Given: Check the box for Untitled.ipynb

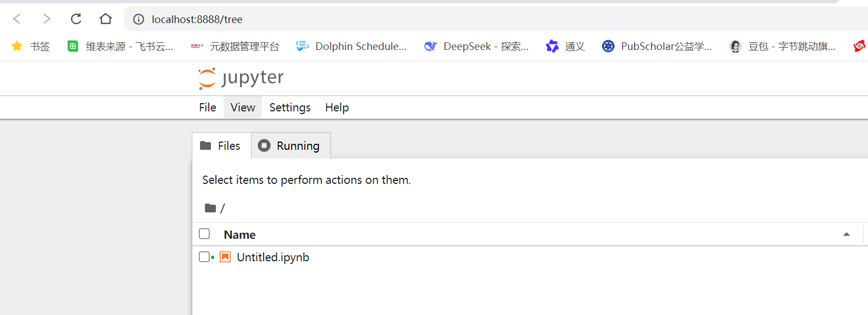Looking at the screenshot, I should [x=204, y=257].
